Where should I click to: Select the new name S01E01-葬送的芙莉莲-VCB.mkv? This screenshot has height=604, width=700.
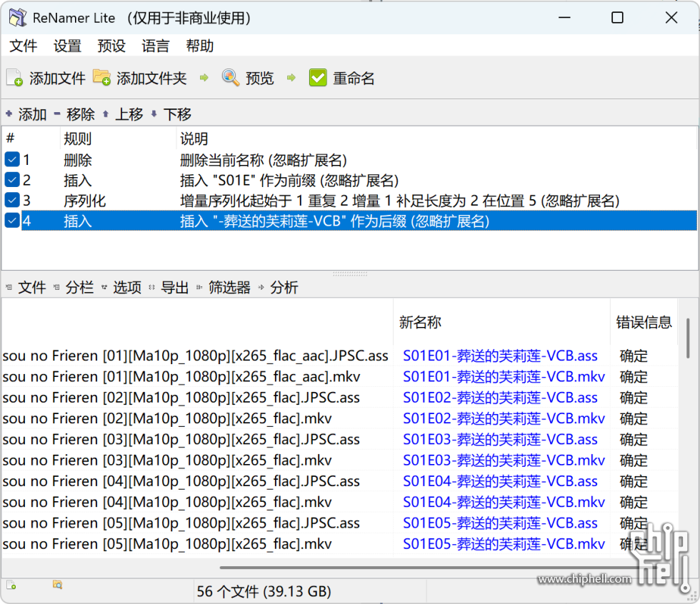pos(499,376)
